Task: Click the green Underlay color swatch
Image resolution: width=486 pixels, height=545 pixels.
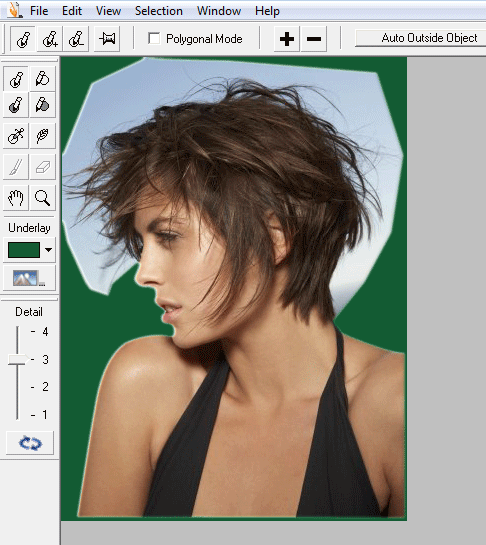Action: 24,250
